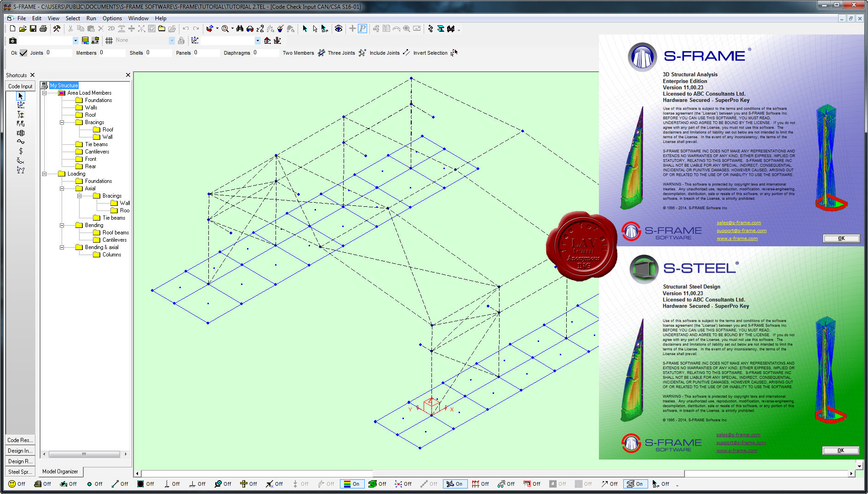Collapse the Bending tree node

[x=62, y=225]
